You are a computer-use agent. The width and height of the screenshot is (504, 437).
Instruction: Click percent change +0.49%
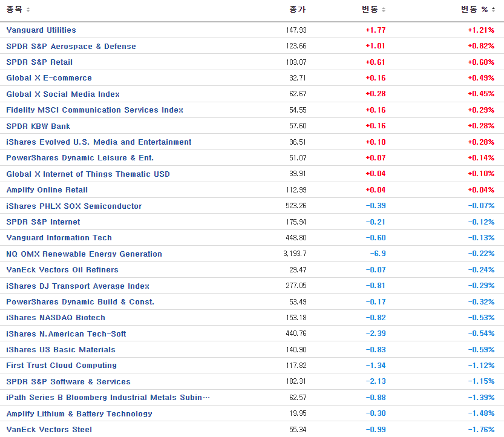481,78
